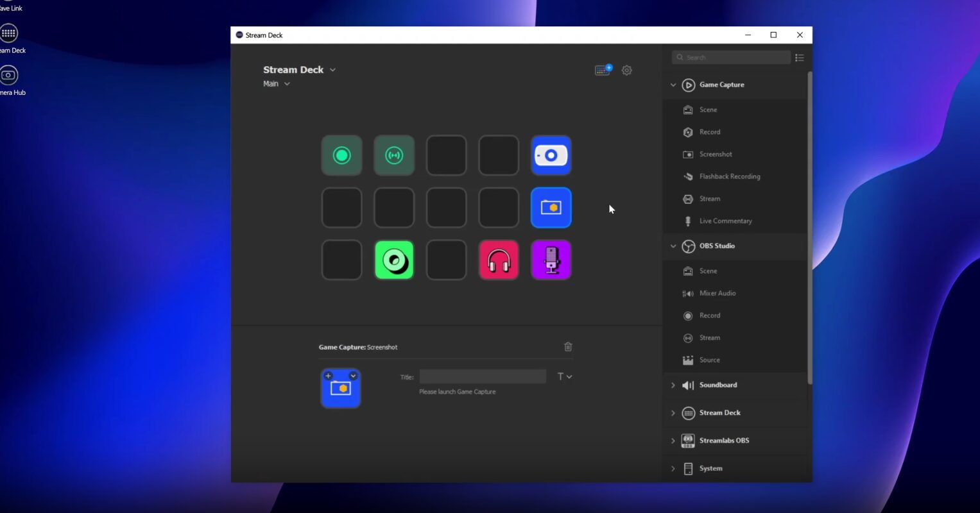Toggle the action list view icon
The image size is (980, 513).
click(800, 58)
